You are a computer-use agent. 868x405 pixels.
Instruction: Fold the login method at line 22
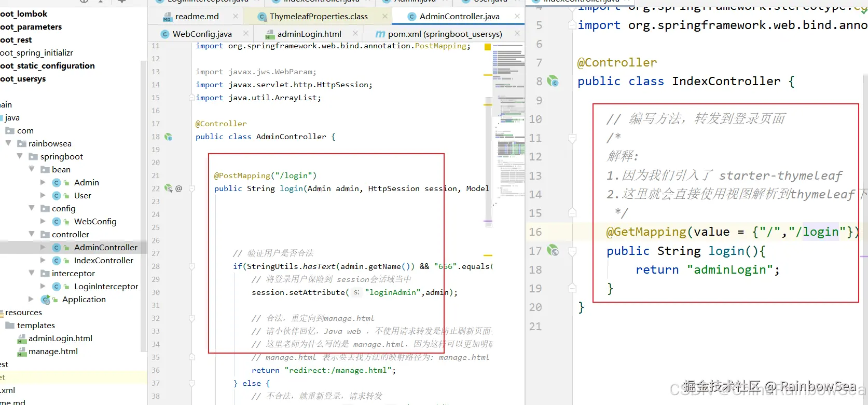191,188
